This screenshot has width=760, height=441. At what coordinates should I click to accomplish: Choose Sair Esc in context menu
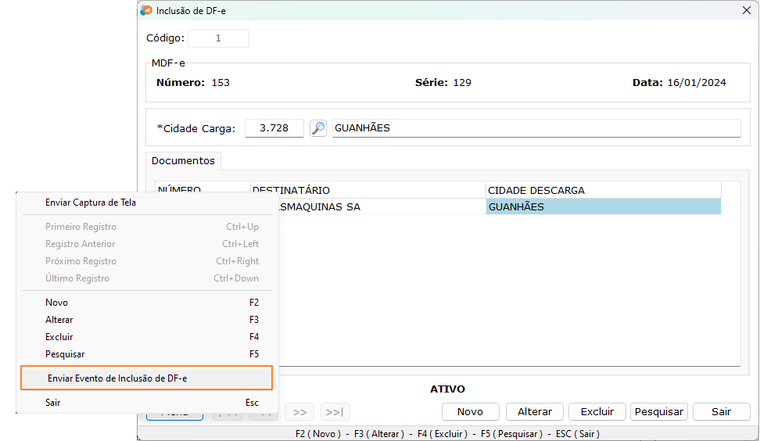[x=146, y=402]
